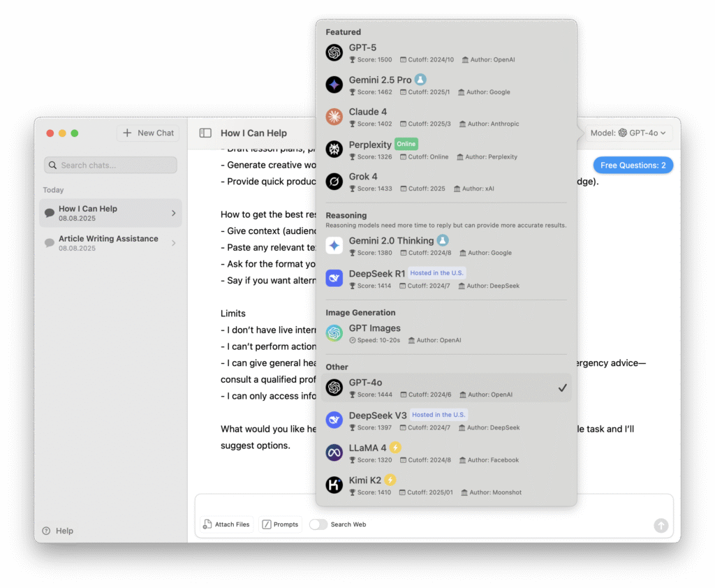
Task: Click the Online badge next to Perplexity
Action: coord(406,144)
